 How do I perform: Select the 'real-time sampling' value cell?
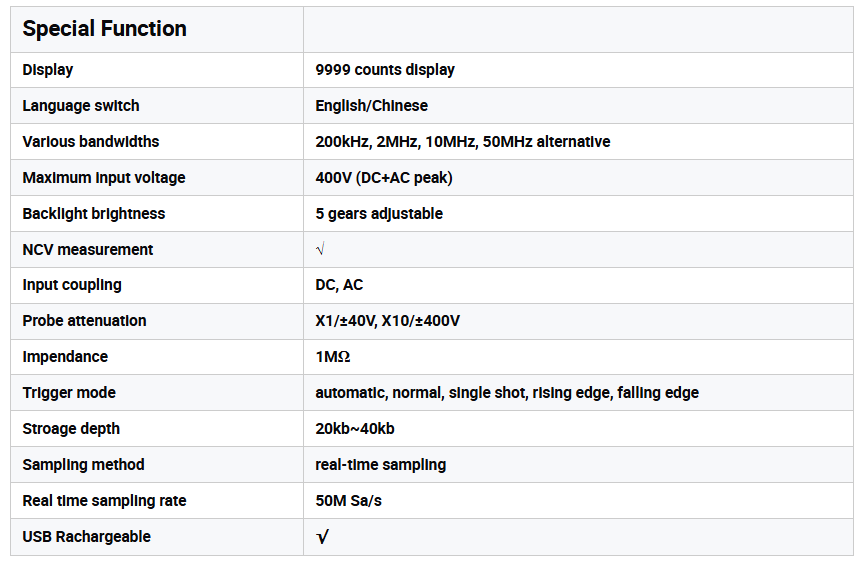click(381, 465)
